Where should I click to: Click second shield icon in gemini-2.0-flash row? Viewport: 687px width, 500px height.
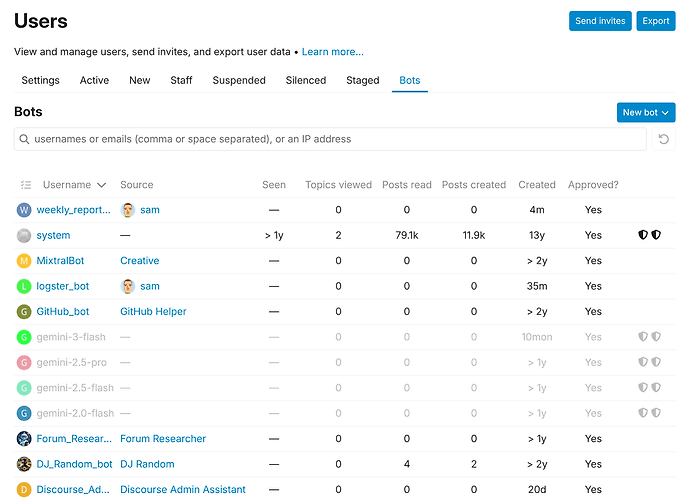coord(656,413)
